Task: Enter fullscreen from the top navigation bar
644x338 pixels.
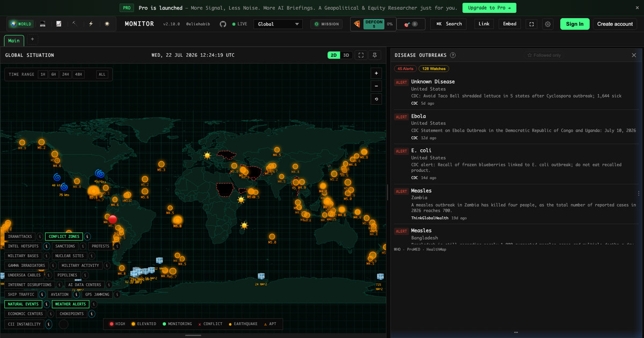Action: click(x=531, y=24)
